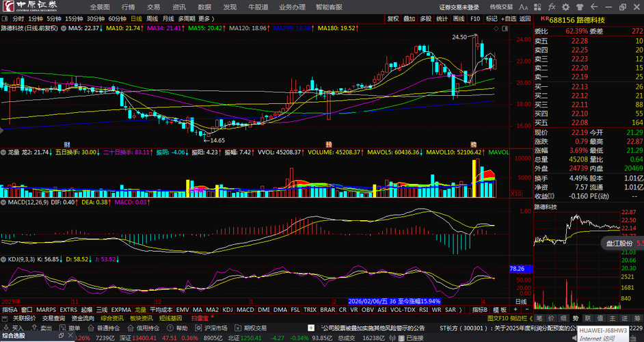Select MACD indicator tab

point(245,310)
